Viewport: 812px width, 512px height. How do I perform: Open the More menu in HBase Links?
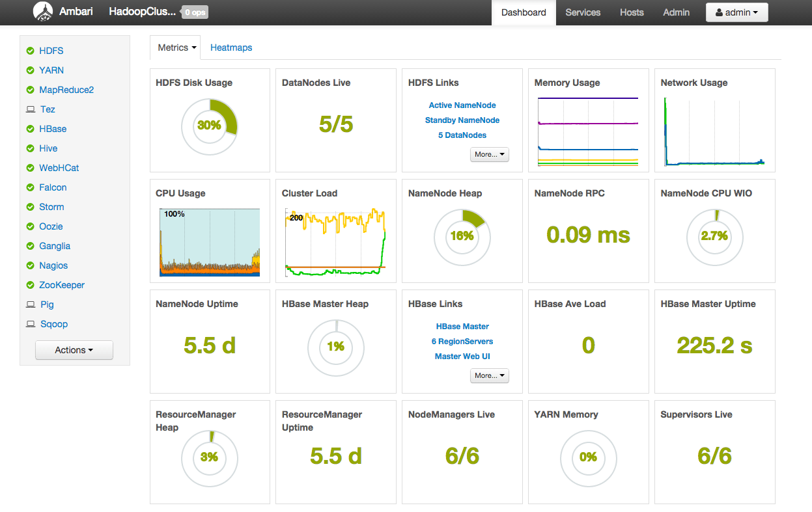[489, 375]
